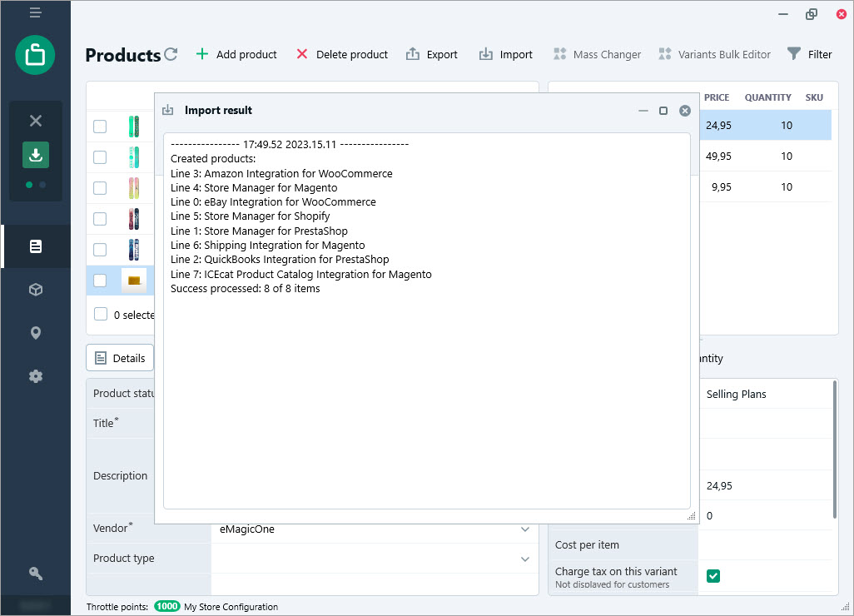Click the variant details scrollbar

(834, 450)
